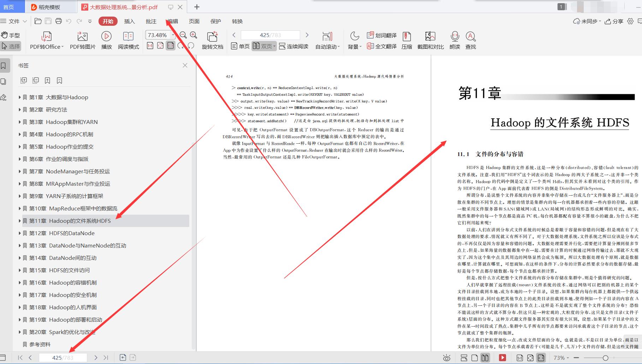Jump to last page in status bar
642x364 pixels.
pyautogui.click(x=106, y=358)
